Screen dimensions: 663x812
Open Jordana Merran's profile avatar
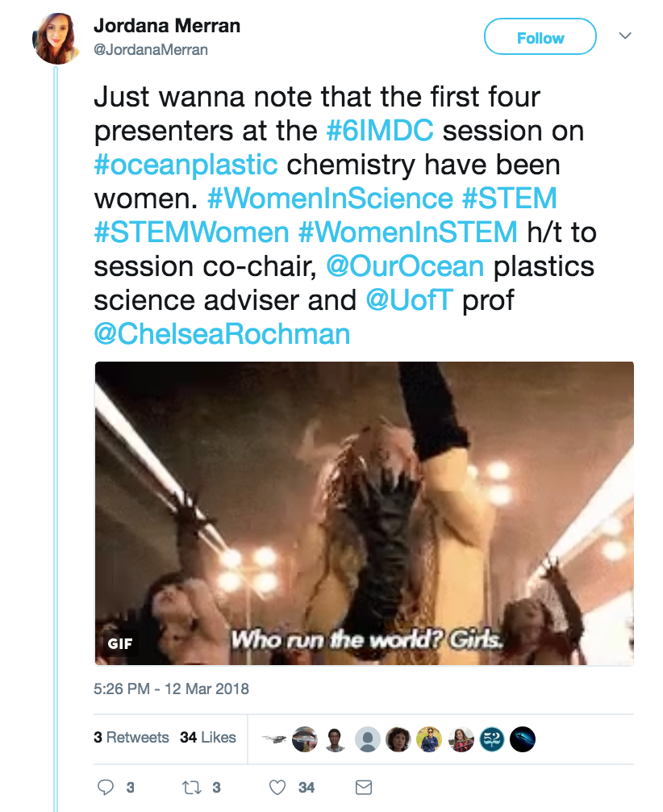click(x=56, y=38)
